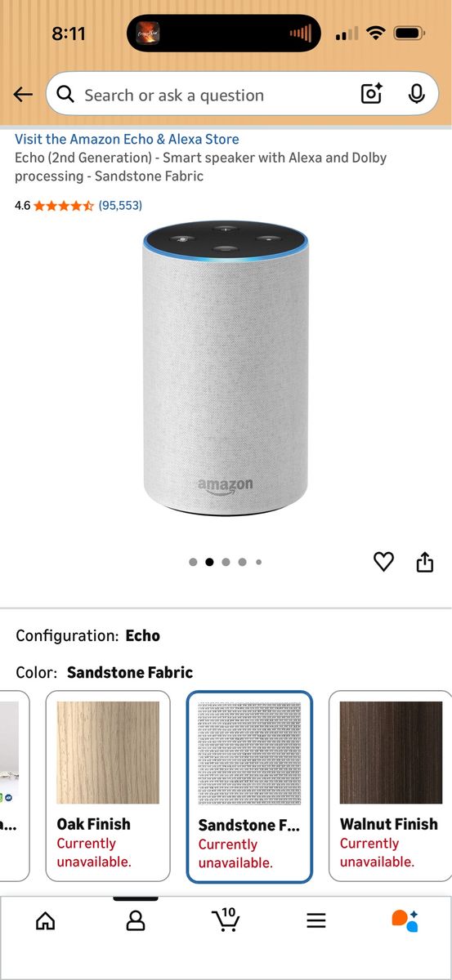Viewport: 452px width, 980px height.
Task: Select the Oak Finish color option
Action: pyautogui.click(x=108, y=786)
